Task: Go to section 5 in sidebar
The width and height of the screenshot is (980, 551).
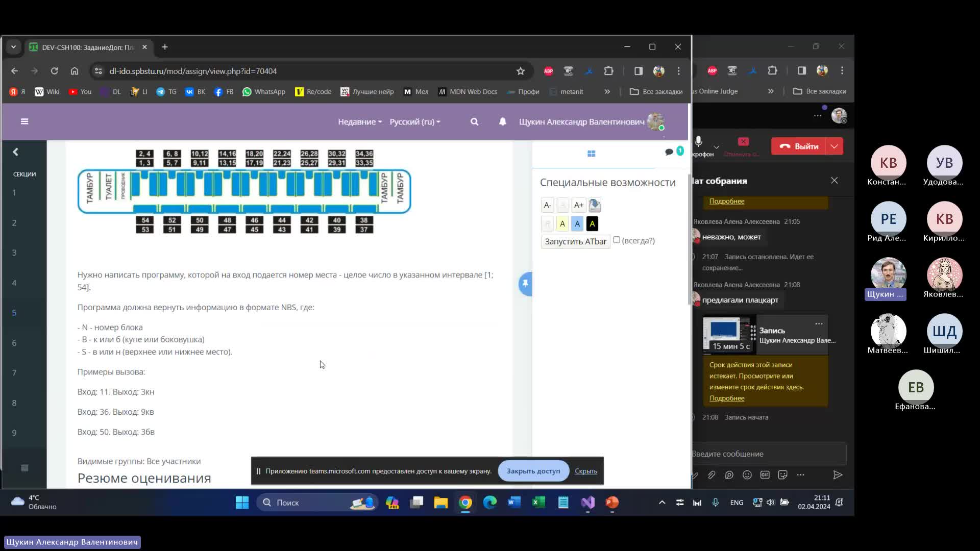Action: (14, 313)
